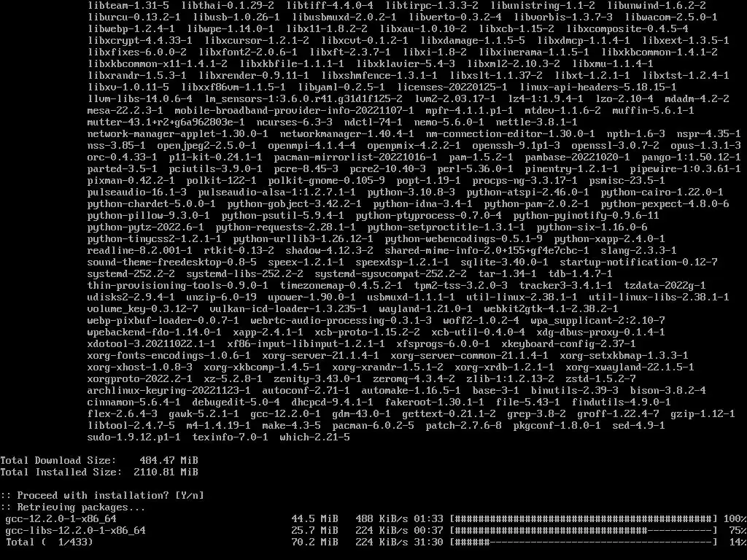Click the gcc-libs-12.2.0-1-x86_64 file name
This screenshot has width=747, height=560.
pyautogui.click(x=75, y=531)
